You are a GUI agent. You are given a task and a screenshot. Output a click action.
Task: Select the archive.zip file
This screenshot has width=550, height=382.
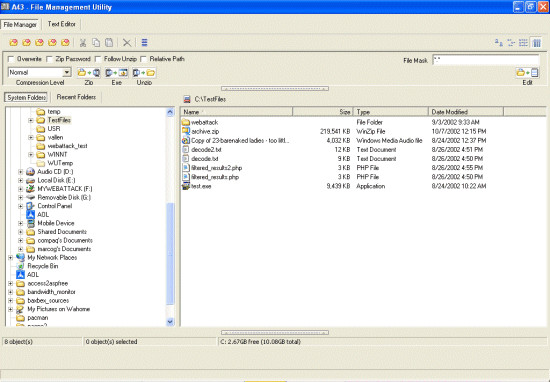click(205, 132)
